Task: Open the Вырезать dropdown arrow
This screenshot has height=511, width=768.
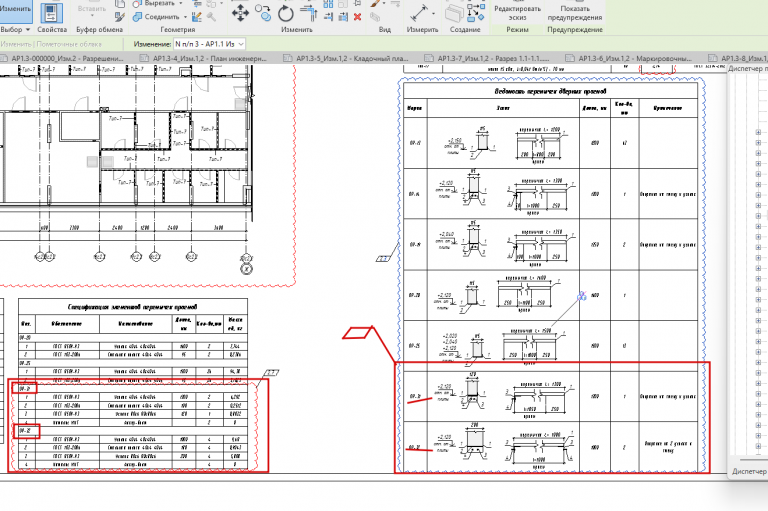Action: (x=180, y=3)
